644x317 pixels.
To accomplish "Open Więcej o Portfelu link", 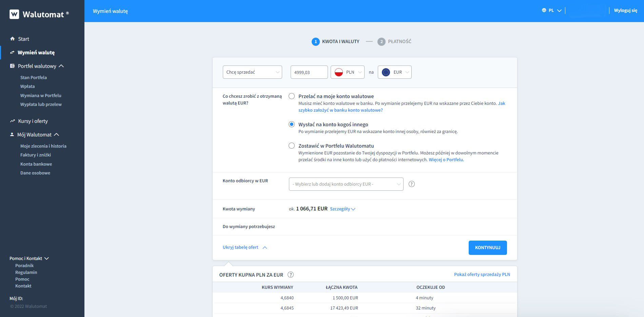I will coord(446,160).
